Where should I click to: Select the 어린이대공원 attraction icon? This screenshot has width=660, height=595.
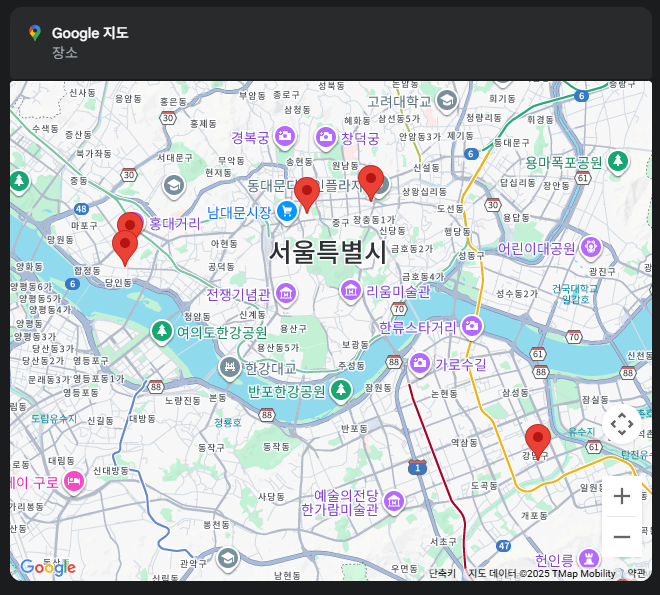[591, 247]
